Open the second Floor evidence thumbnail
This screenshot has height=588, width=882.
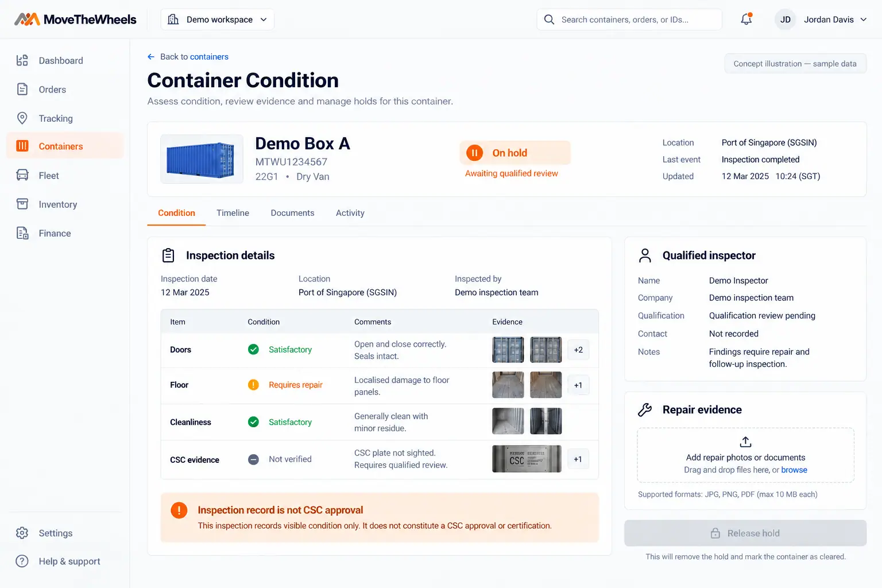(546, 385)
